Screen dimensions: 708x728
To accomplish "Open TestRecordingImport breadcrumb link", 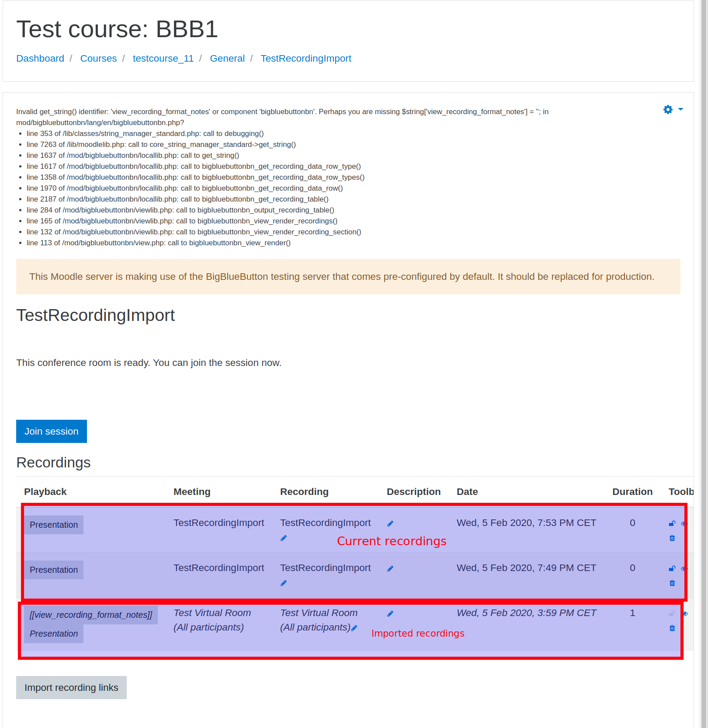I will point(306,58).
